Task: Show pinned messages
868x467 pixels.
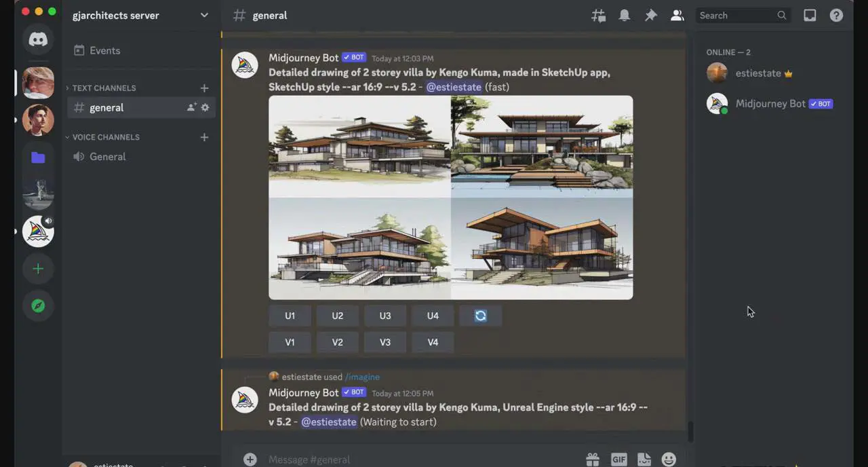Action: pyautogui.click(x=651, y=16)
